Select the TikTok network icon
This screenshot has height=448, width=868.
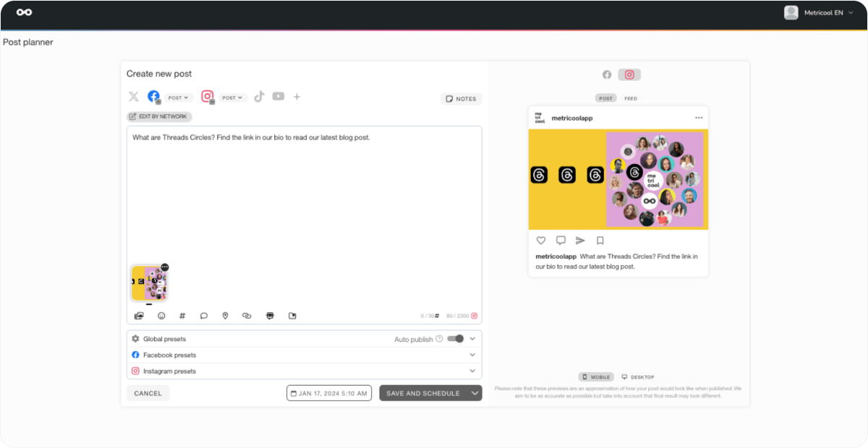pos(259,97)
